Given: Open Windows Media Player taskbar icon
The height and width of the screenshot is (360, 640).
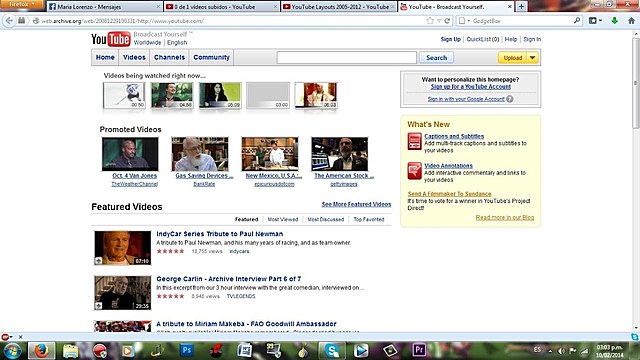Looking at the screenshot, I should click(128, 351).
